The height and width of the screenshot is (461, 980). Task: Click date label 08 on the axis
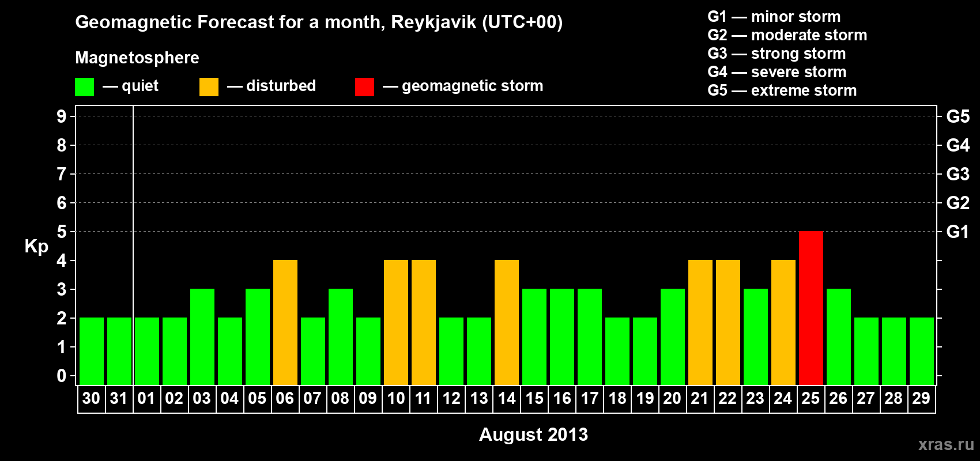tap(340, 398)
